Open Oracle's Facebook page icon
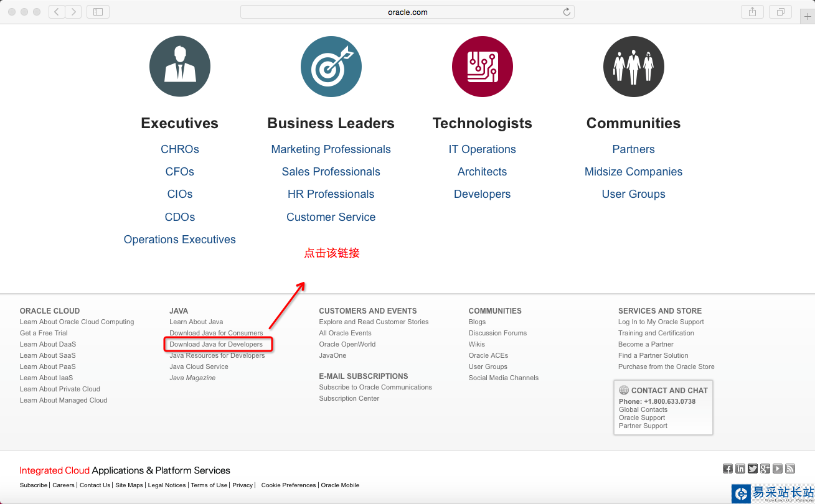This screenshot has height=504, width=815. pos(727,469)
